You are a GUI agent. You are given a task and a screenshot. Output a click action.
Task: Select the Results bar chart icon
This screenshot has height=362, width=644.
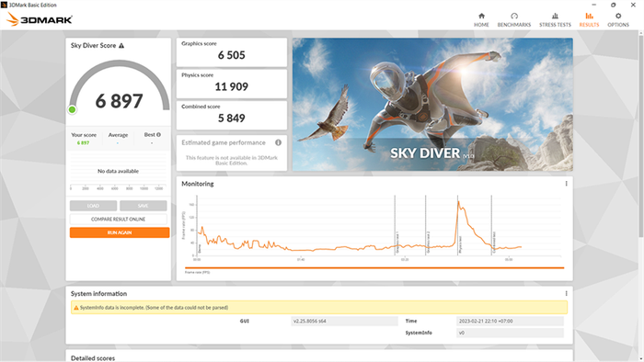click(x=589, y=16)
